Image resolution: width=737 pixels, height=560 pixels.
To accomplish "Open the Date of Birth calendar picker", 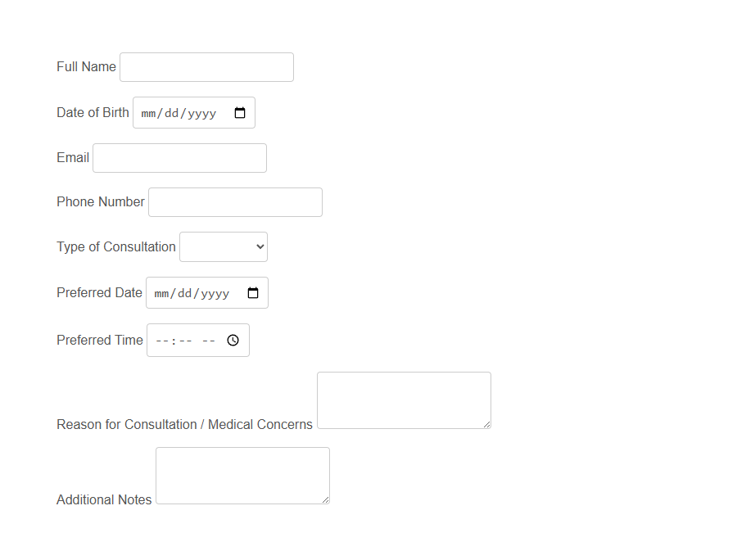I will (239, 112).
